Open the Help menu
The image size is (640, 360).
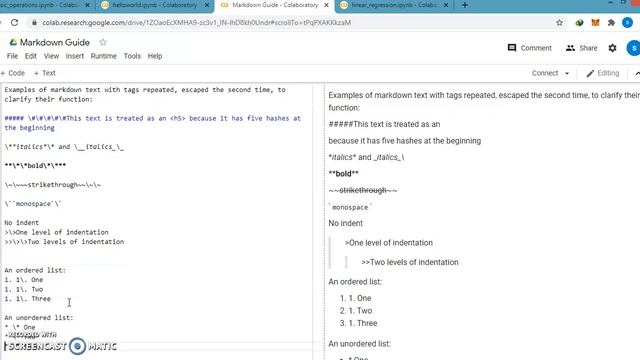point(155,56)
